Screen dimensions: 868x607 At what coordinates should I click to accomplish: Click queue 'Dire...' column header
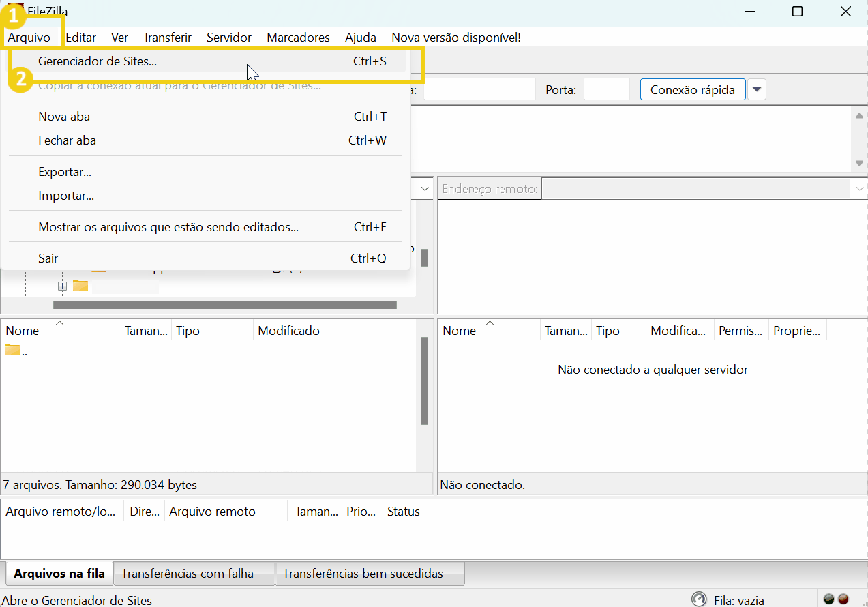pyautogui.click(x=145, y=512)
